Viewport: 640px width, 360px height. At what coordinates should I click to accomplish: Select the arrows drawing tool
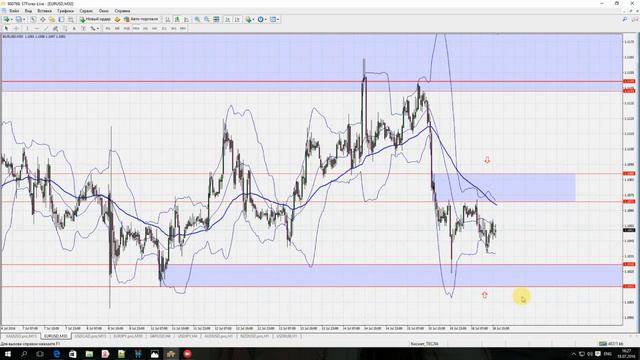tap(93, 29)
